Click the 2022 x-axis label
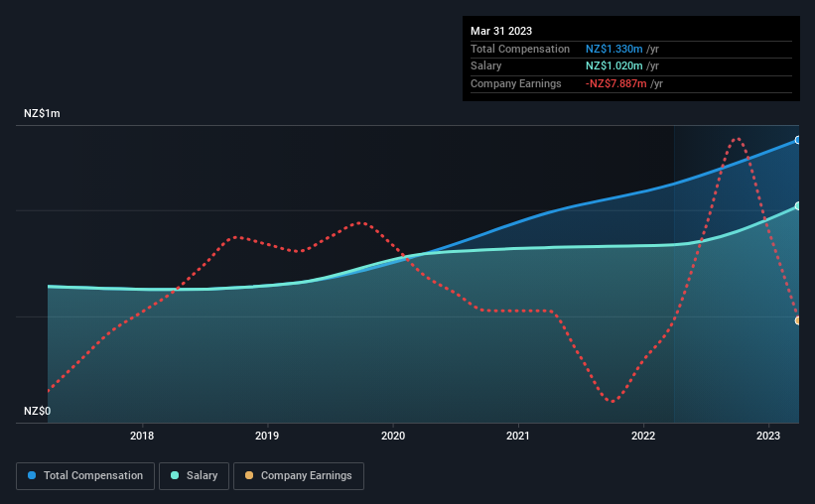Image resolution: width=815 pixels, height=504 pixels. 643,436
